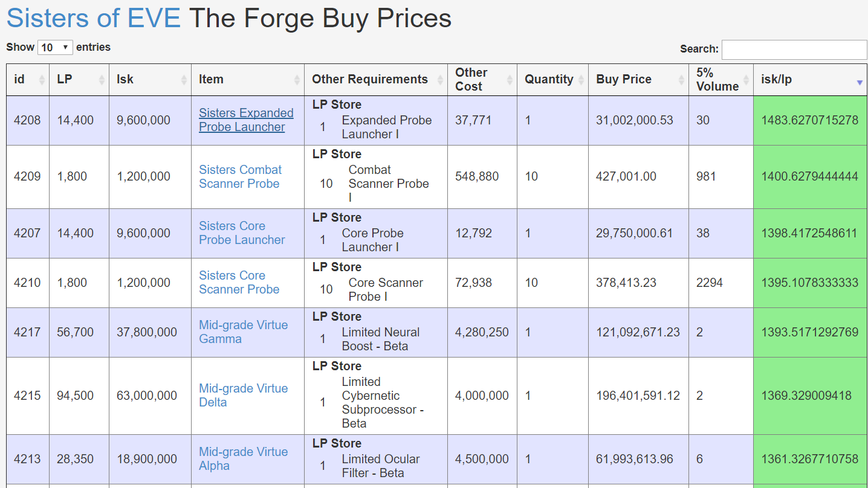This screenshot has width=868, height=488.
Task: Open the Sisters of EVE heading link
Action: pyautogui.click(x=94, y=18)
